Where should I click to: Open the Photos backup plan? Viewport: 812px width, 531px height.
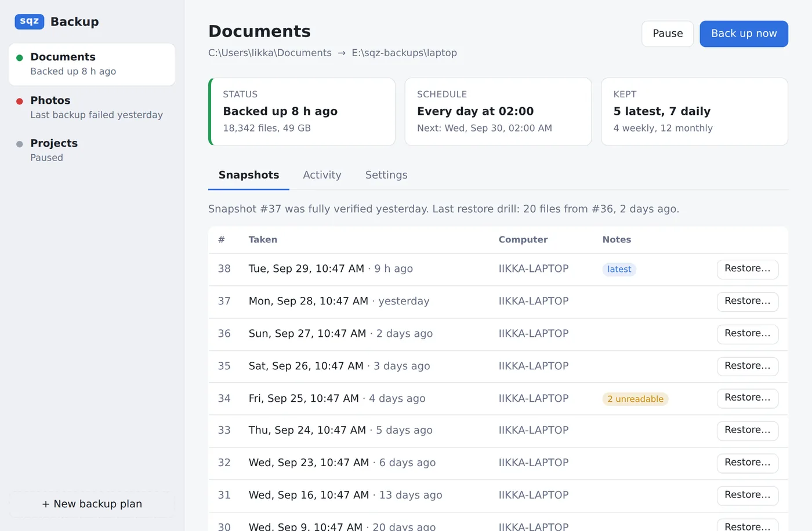[x=92, y=107]
